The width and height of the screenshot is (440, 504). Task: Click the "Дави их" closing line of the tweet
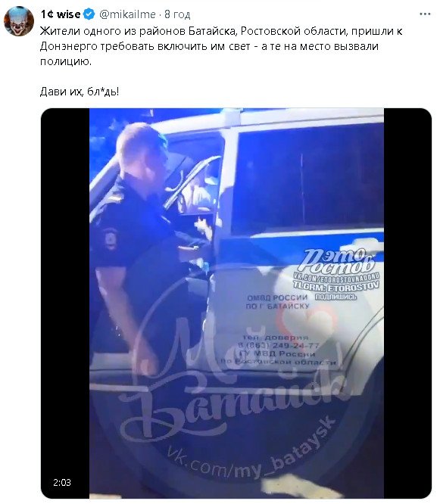80,92
